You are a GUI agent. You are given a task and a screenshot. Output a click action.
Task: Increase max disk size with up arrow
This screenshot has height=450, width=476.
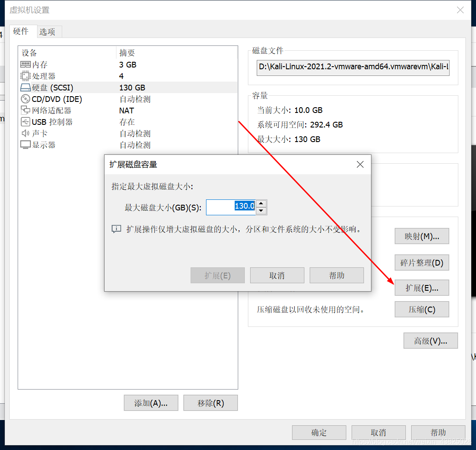pos(261,203)
